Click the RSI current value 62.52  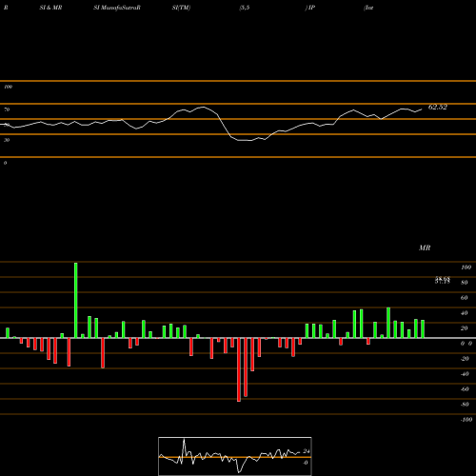coord(438,108)
